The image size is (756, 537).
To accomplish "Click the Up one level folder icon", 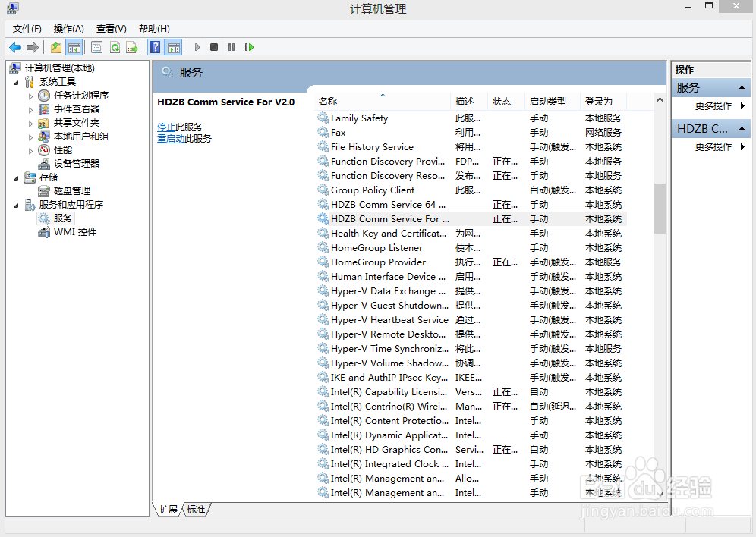I will [56, 47].
